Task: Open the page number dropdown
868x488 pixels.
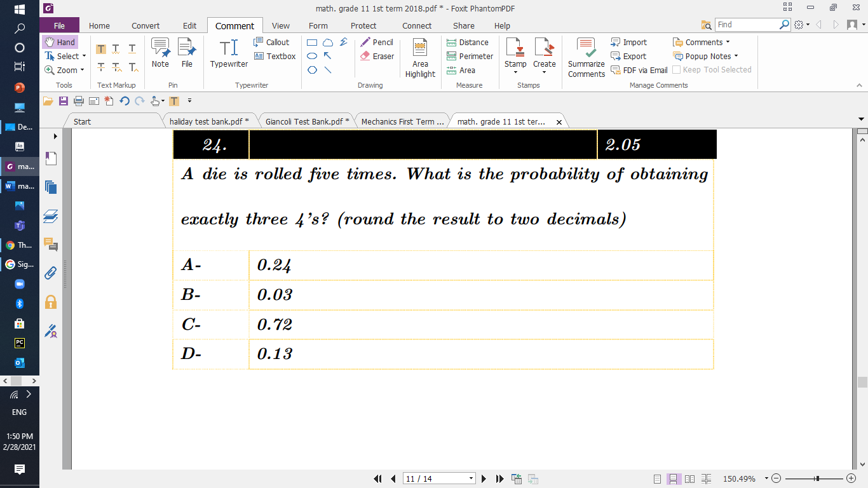Action: (x=471, y=478)
